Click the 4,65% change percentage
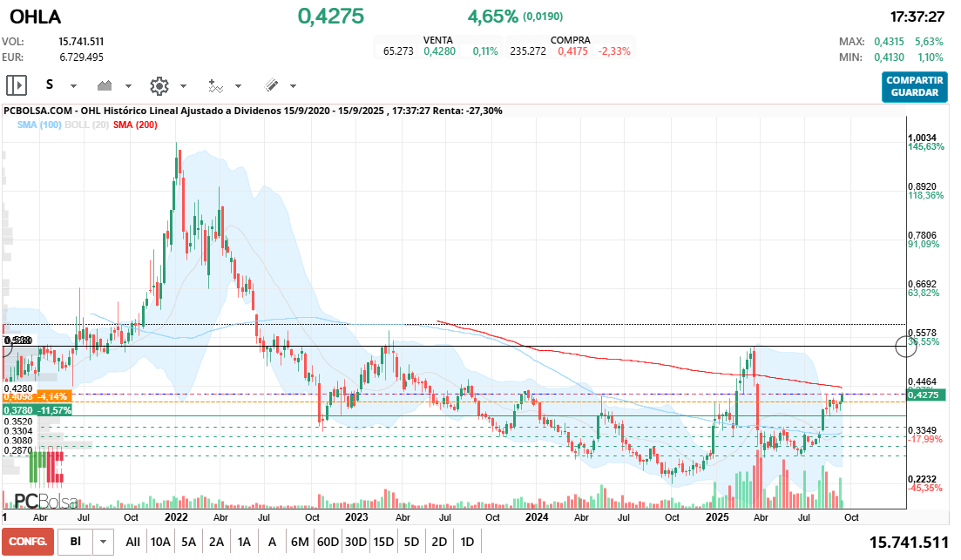This screenshot has width=961, height=560. 493,17
